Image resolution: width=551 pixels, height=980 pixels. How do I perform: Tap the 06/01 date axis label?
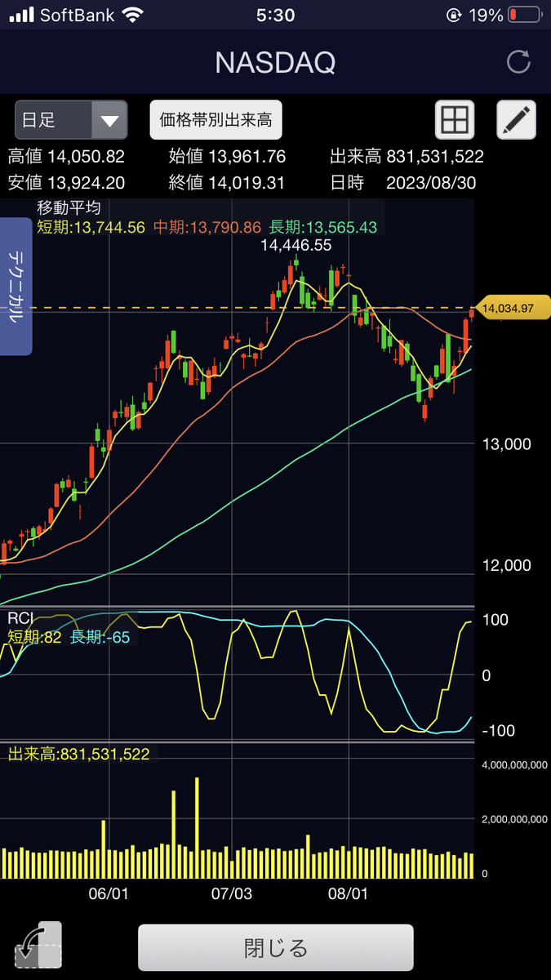coord(109,893)
